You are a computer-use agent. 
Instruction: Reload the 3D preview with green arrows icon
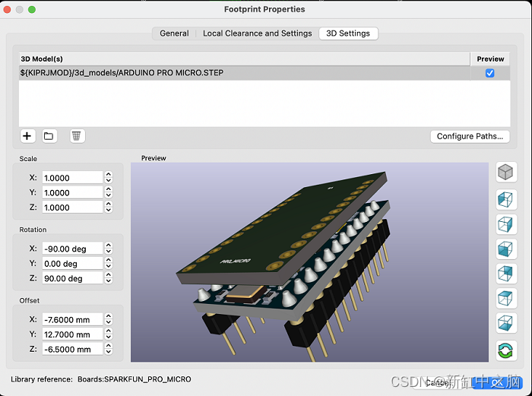point(506,350)
